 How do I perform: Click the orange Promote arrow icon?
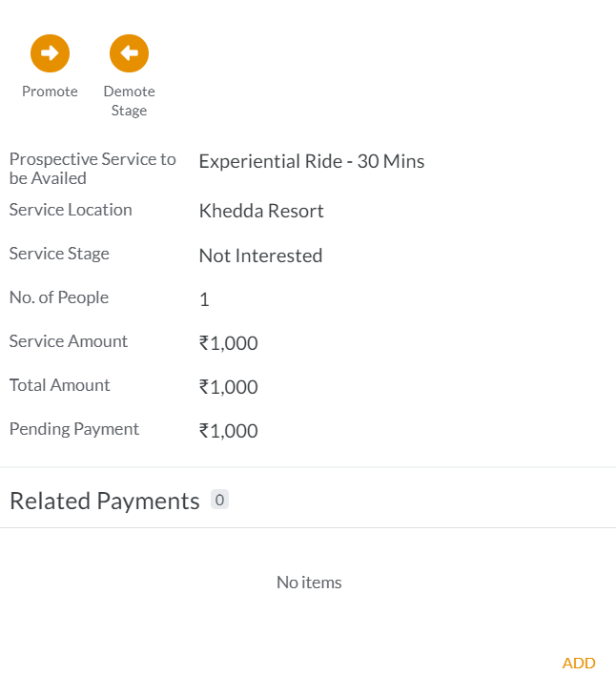(50, 53)
